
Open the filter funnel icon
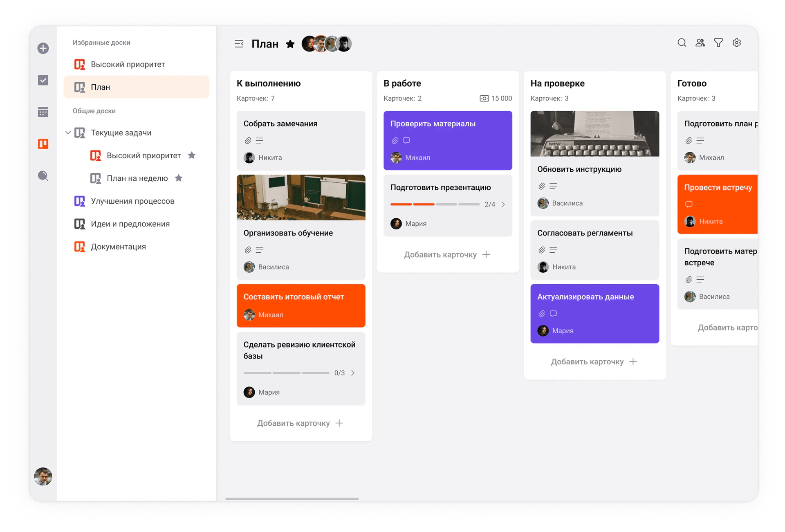point(718,43)
